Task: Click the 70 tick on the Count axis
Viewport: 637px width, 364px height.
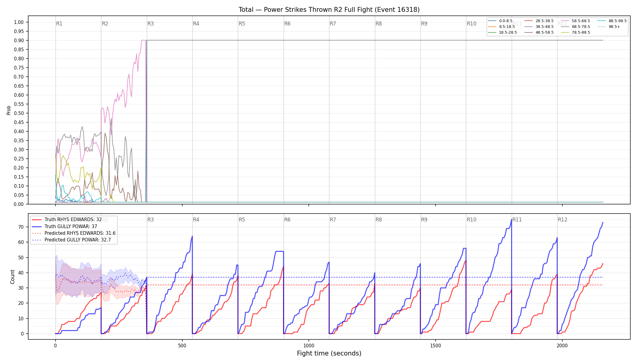Action: 21,227
